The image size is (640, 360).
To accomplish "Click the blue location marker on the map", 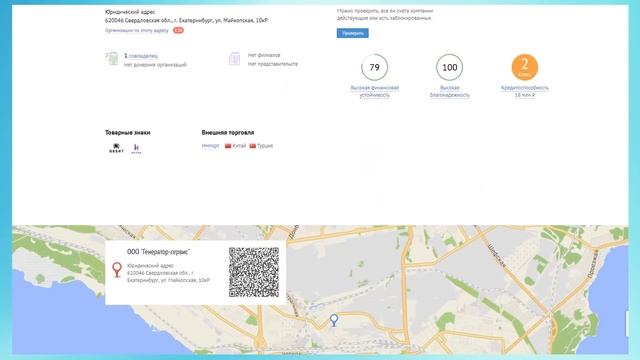I will pos(334,320).
